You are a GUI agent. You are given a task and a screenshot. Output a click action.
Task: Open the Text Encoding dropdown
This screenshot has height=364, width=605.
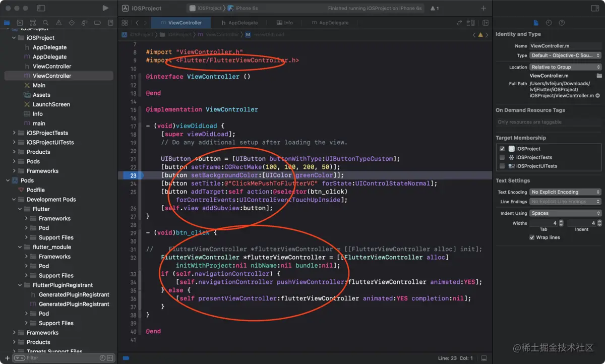click(565, 192)
